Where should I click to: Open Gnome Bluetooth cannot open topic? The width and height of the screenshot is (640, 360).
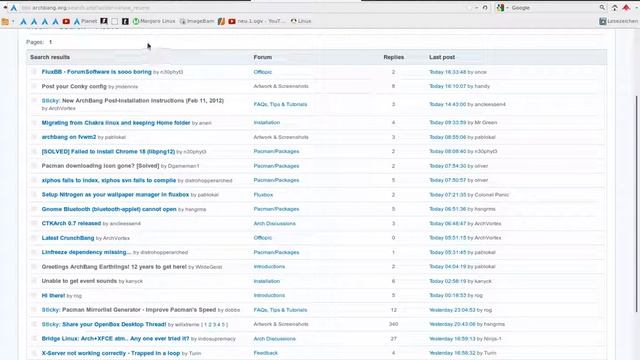(109, 209)
